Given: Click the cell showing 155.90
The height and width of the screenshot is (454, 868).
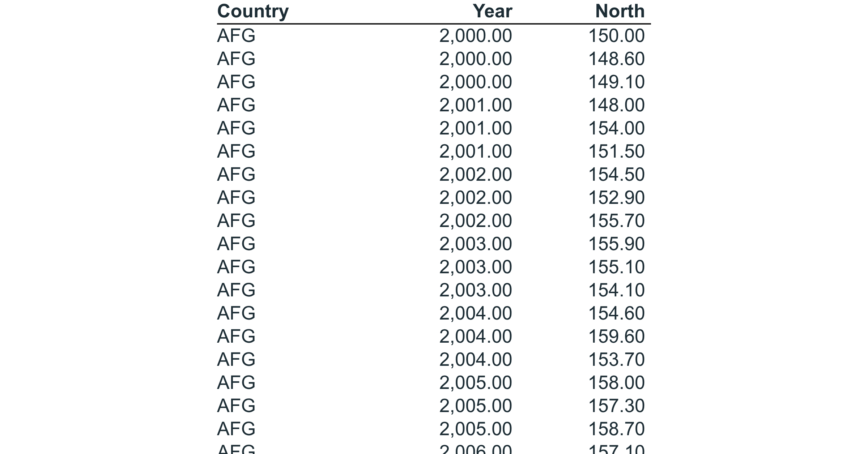Looking at the screenshot, I should [616, 244].
